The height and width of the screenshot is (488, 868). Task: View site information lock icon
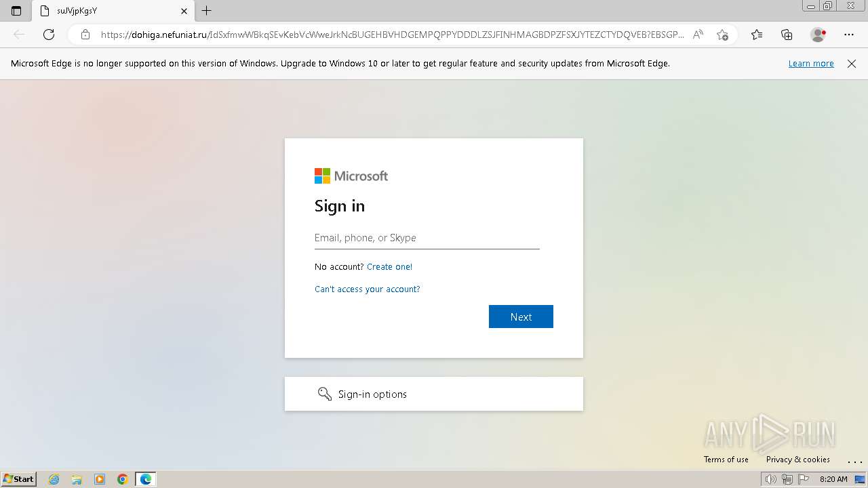[x=85, y=35]
